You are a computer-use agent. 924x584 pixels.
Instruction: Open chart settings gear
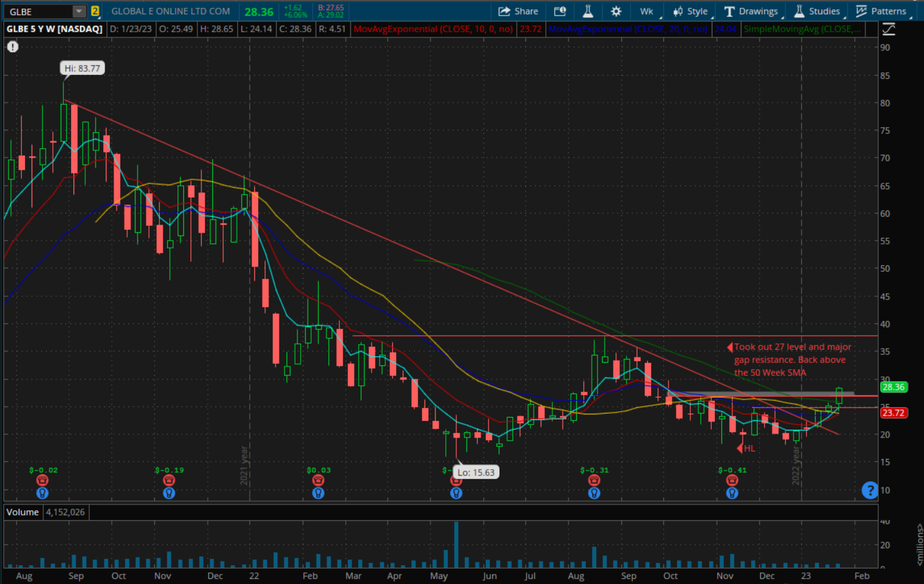(616, 11)
